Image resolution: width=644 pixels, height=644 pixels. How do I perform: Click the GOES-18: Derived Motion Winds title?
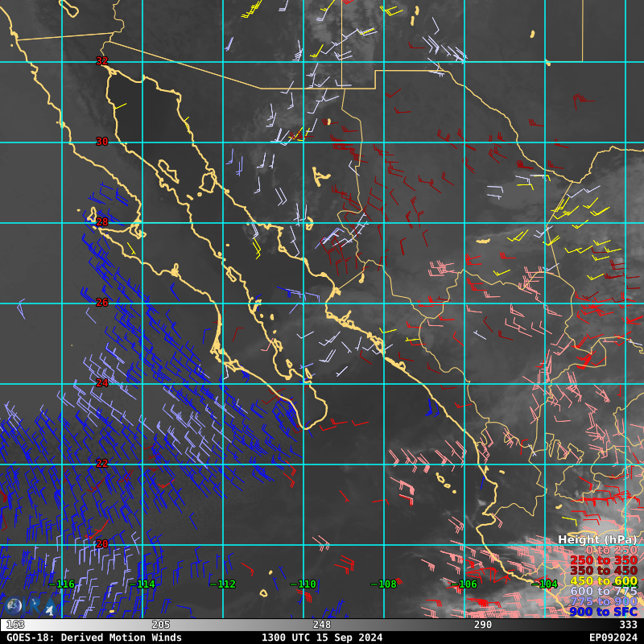tap(94, 638)
